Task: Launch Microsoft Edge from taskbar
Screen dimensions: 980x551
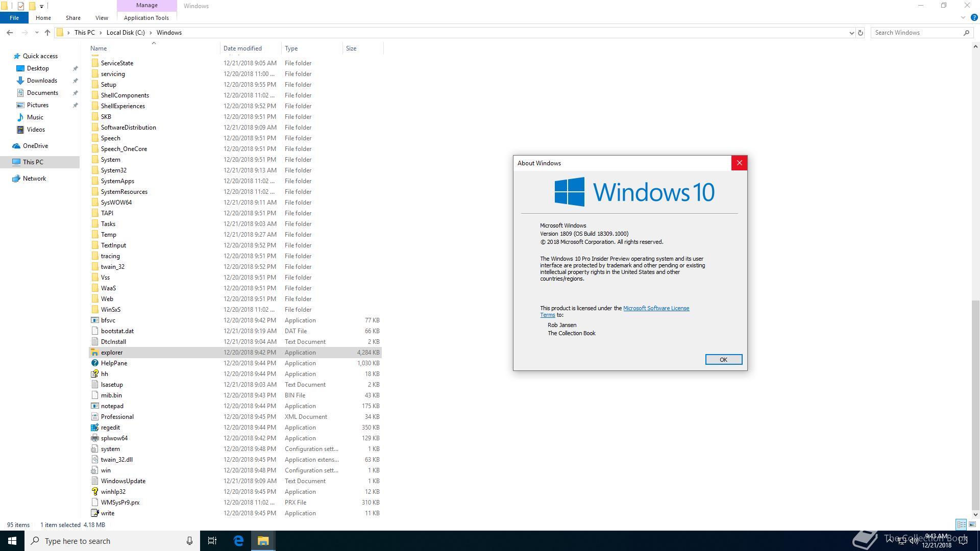Action: click(238, 541)
